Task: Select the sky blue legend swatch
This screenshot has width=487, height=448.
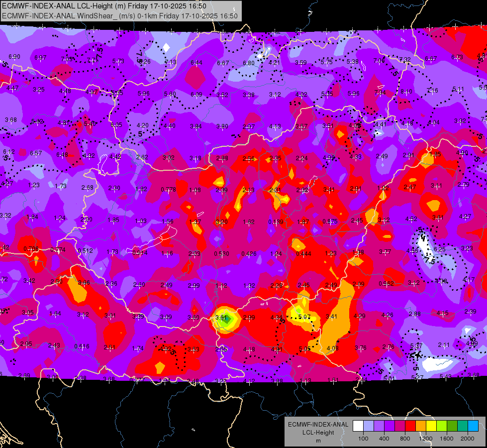Action: pyautogui.click(x=473, y=426)
